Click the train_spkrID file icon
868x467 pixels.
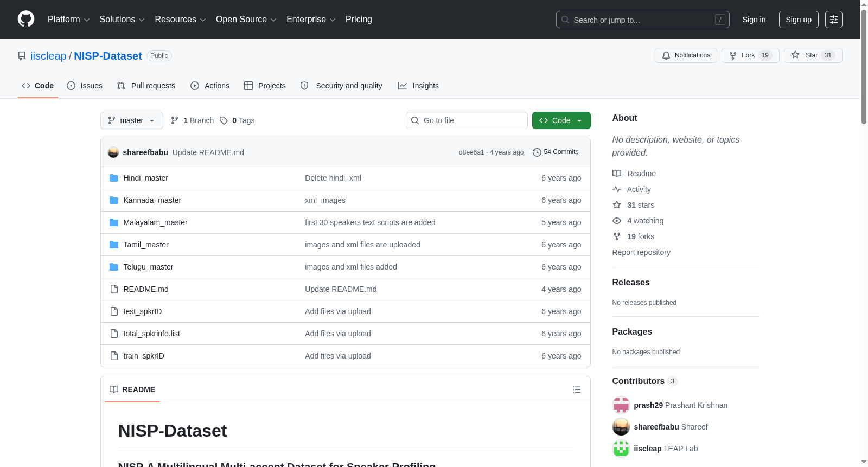(x=114, y=356)
